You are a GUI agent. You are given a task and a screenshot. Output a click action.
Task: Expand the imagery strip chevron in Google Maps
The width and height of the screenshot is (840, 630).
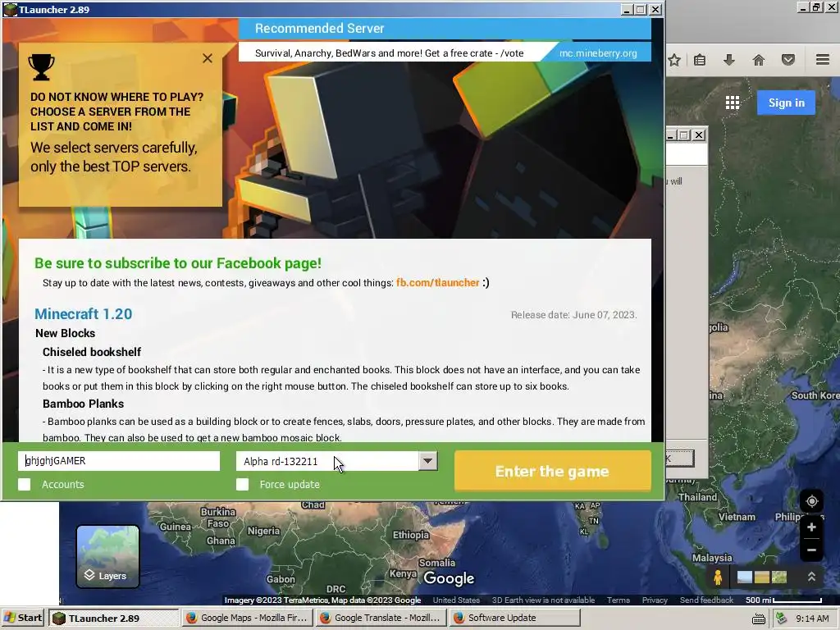(x=811, y=577)
